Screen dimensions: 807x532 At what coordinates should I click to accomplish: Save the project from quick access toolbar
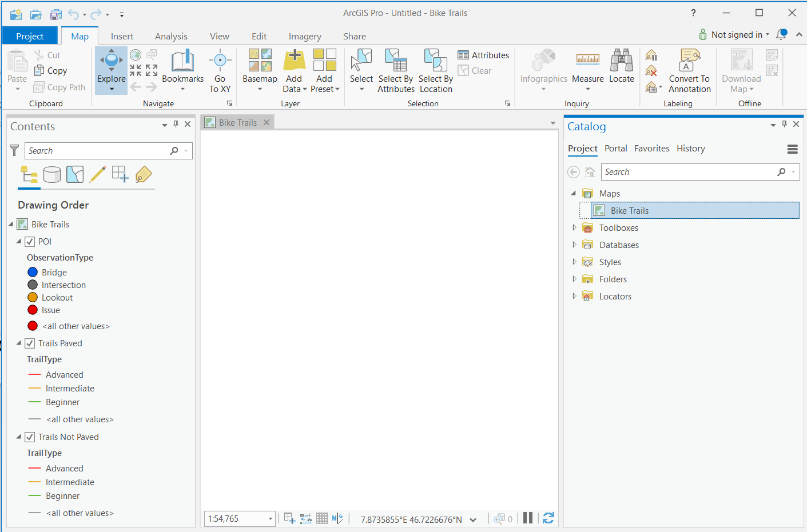[x=56, y=14]
